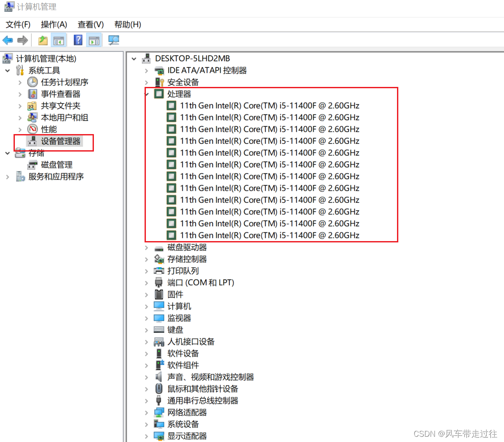
Task: Select the 软件组件 category
Action: (x=183, y=365)
